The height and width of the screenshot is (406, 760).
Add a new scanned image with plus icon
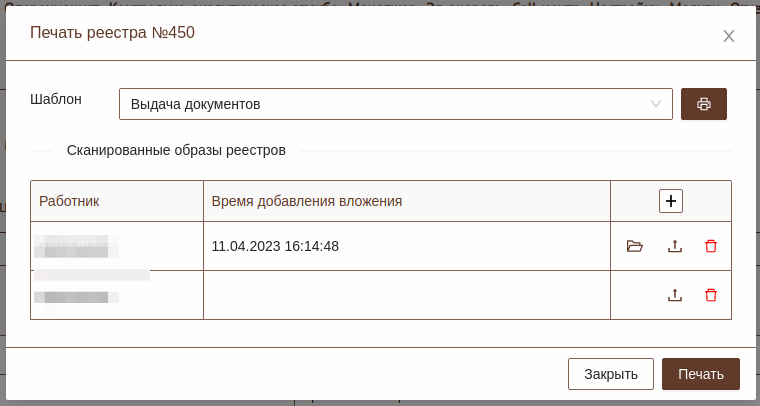coord(671,201)
